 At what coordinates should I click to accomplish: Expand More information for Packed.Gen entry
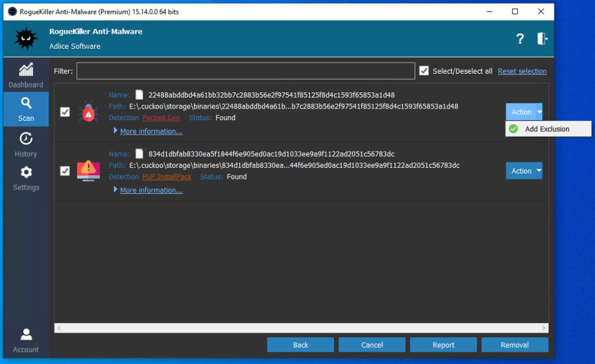(x=151, y=131)
